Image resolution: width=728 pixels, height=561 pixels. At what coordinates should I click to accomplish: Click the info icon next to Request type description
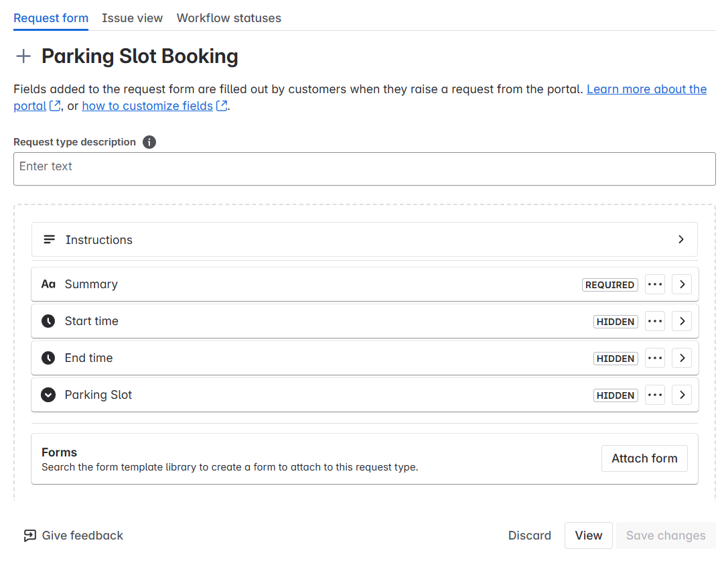tap(149, 142)
